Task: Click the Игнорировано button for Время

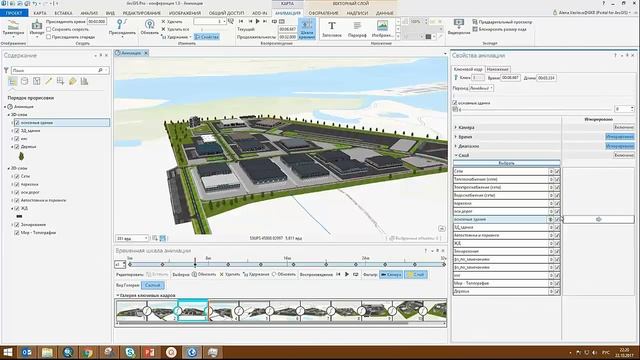Action: [x=620, y=137]
